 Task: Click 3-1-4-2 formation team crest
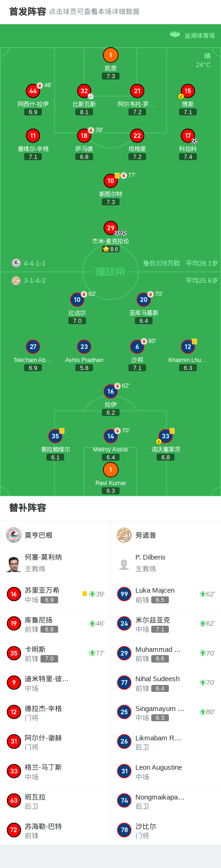16,280
